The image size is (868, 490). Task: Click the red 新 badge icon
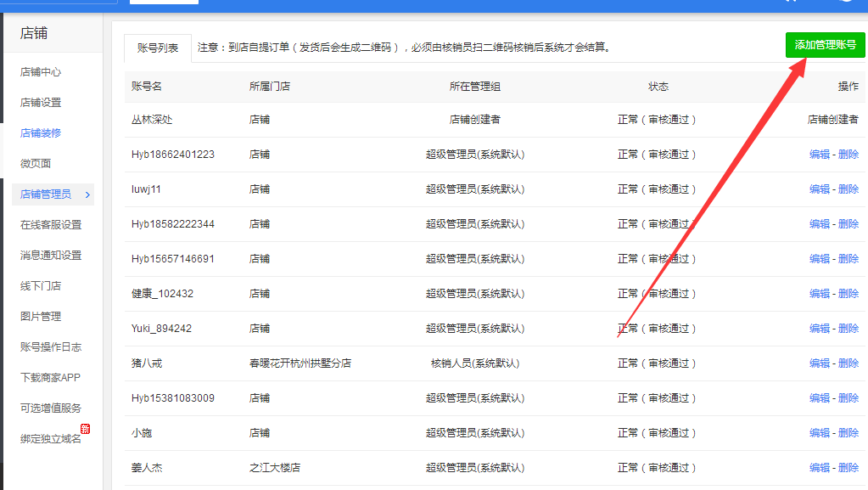pos(85,429)
